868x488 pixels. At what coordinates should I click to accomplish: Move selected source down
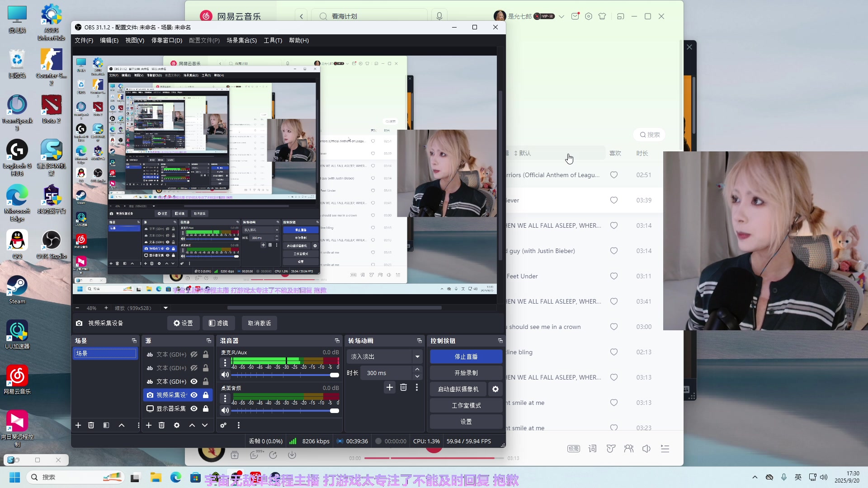(x=205, y=425)
